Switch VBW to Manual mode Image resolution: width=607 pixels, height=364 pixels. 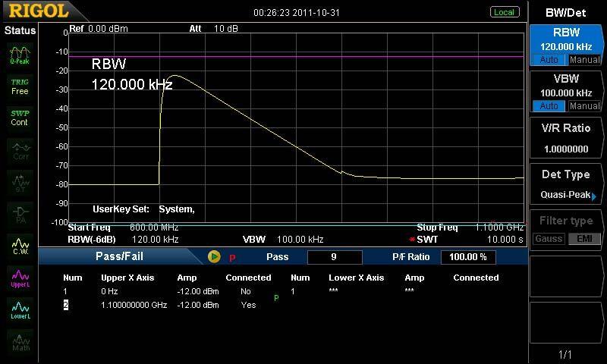click(x=583, y=106)
